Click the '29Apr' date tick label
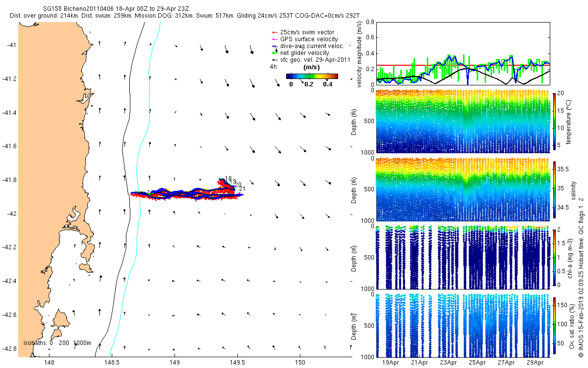 (535, 363)
